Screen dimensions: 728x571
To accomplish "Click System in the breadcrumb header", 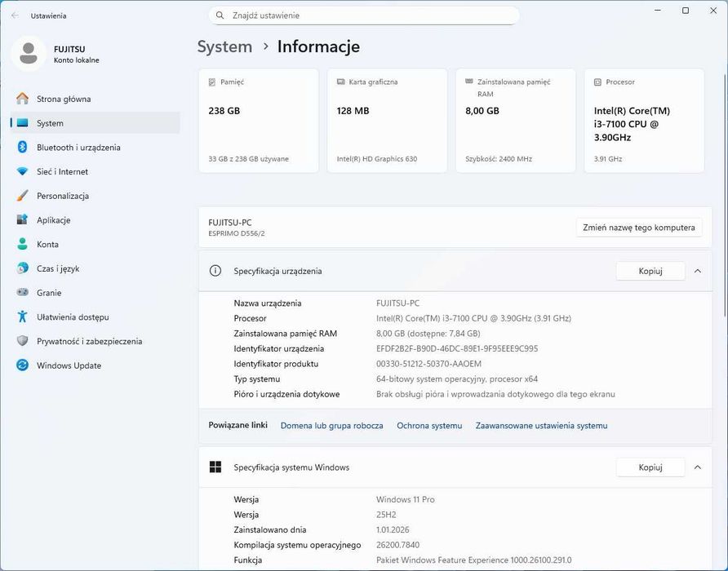I will pyautogui.click(x=224, y=46).
